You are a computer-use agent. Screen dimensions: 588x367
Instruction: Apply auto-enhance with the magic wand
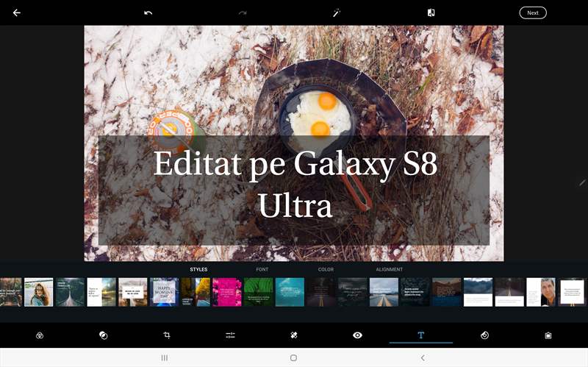[x=337, y=13]
